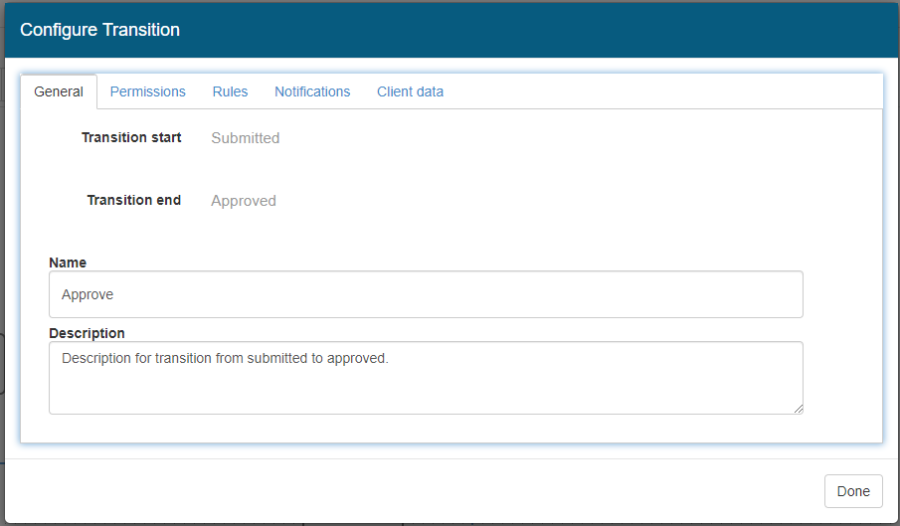Click empty tab strip right of Client data
The width and height of the screenshot is (900, 526).
point(660,91)
